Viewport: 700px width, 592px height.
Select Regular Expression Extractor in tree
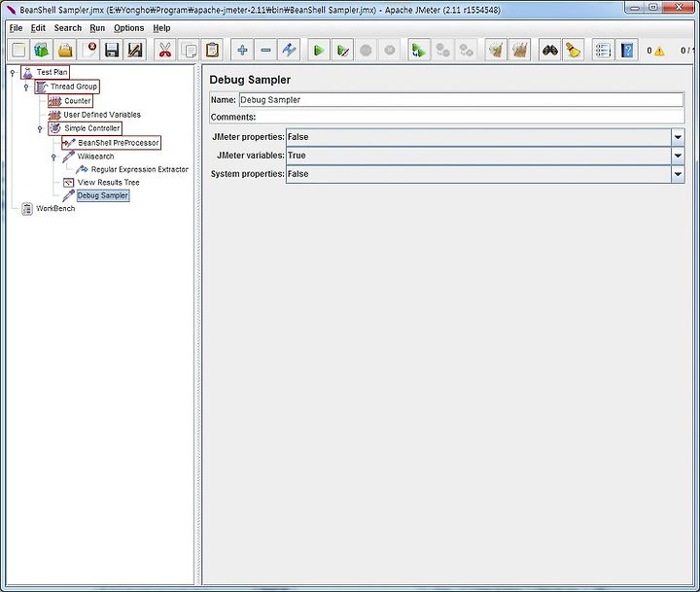click(x=132, y=169)
